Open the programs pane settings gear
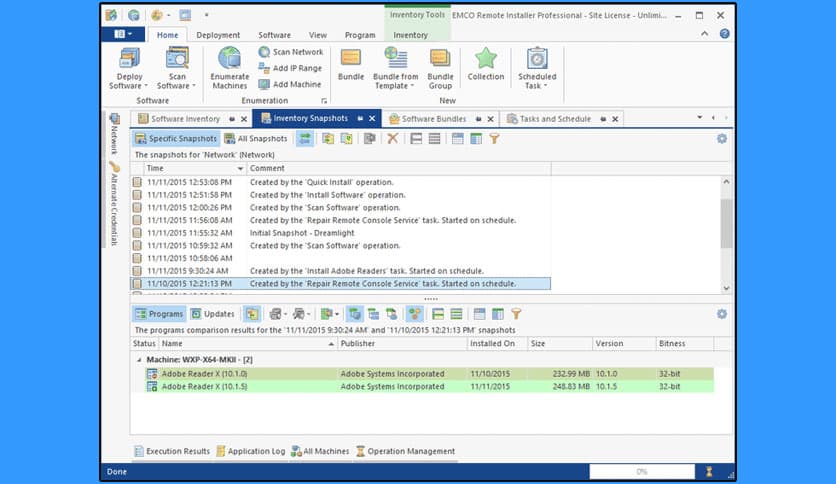 coord(721,314)
